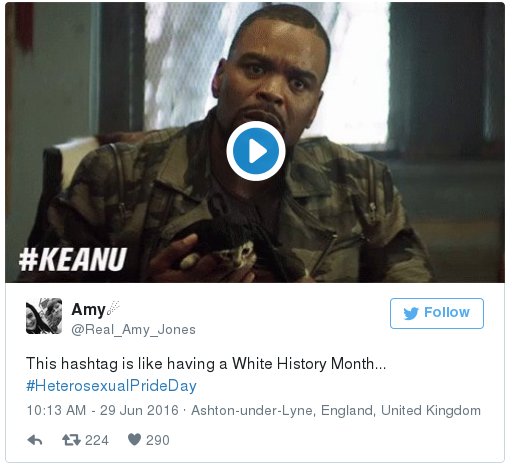
Task: Click the retweet arrows icon
Action: [x=71, y=440]
